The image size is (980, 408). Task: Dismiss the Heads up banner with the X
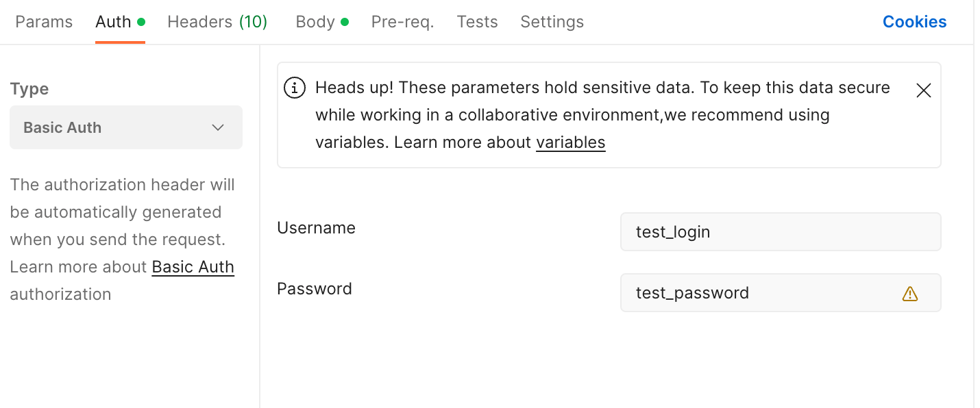(x=923, y=90)
